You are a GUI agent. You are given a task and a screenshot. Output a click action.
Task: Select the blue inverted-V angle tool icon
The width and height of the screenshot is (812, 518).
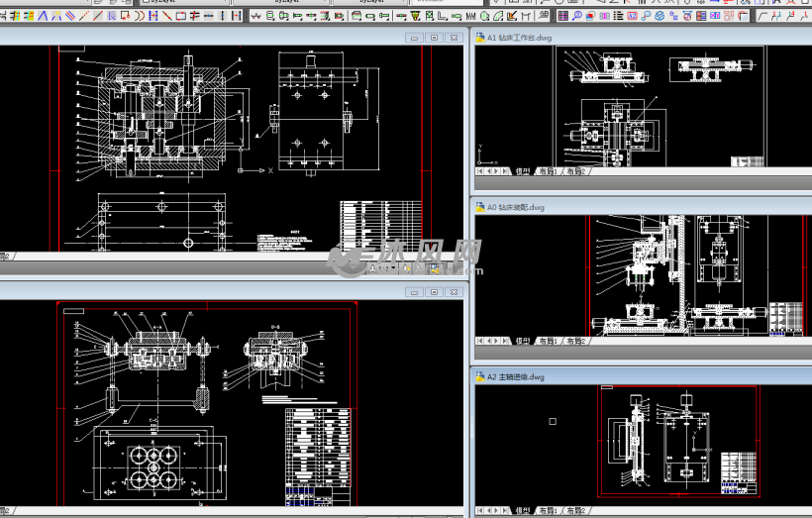point(43,16)
